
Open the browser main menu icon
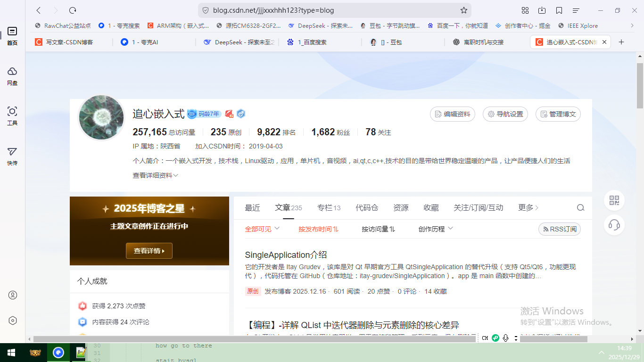(x=576, y=10)
